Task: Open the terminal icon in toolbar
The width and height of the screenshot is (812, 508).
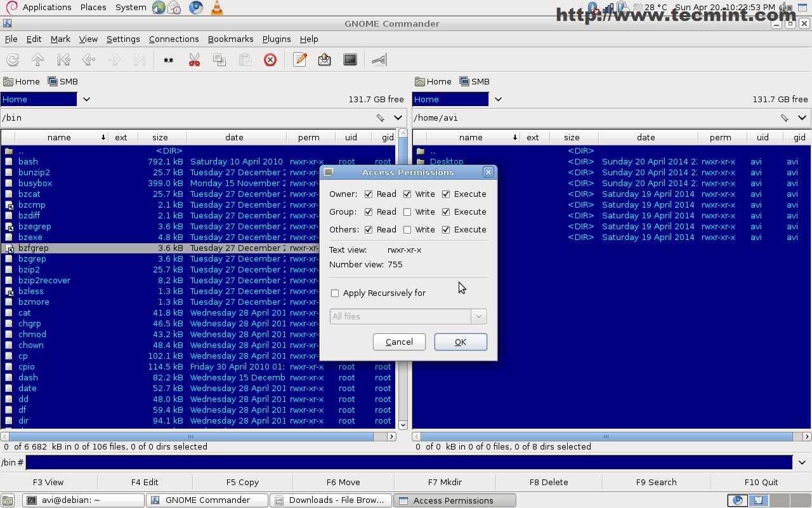Action: 350,60
